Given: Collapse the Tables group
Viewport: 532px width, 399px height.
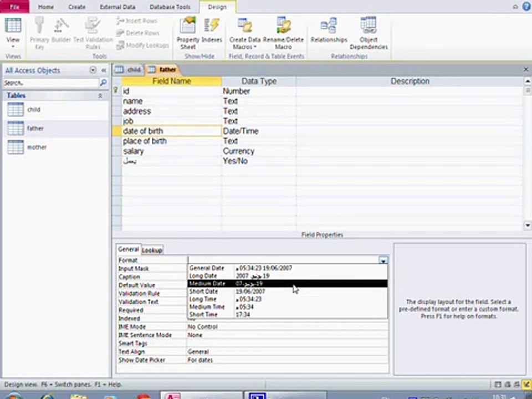Looking at the screenshot, I should pos(100,96).
